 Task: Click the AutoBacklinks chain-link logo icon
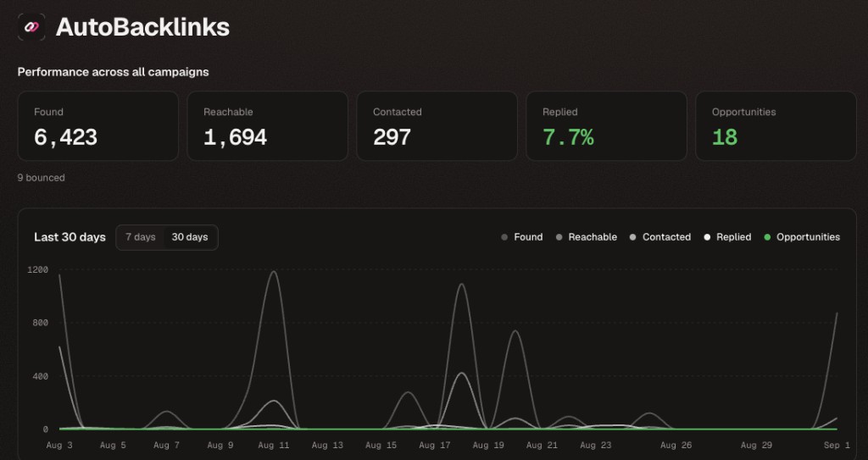(x=31, y=27)
